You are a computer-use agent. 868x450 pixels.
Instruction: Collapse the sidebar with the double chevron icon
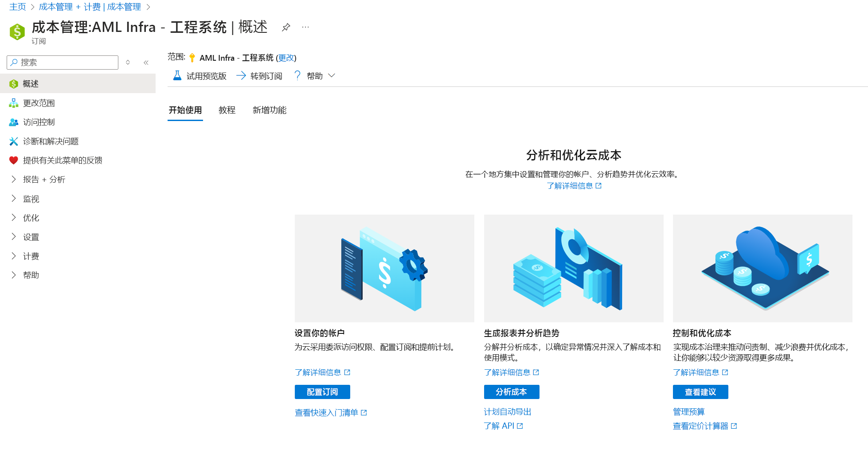coord(146,63)
